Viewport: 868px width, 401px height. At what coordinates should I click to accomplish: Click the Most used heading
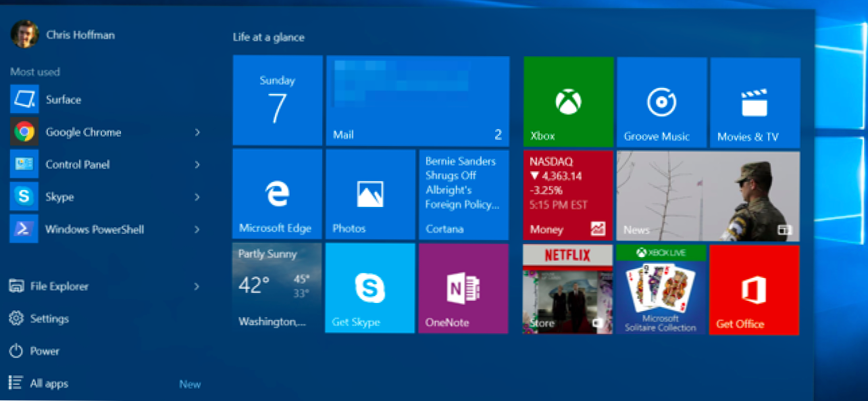[35, 72]
